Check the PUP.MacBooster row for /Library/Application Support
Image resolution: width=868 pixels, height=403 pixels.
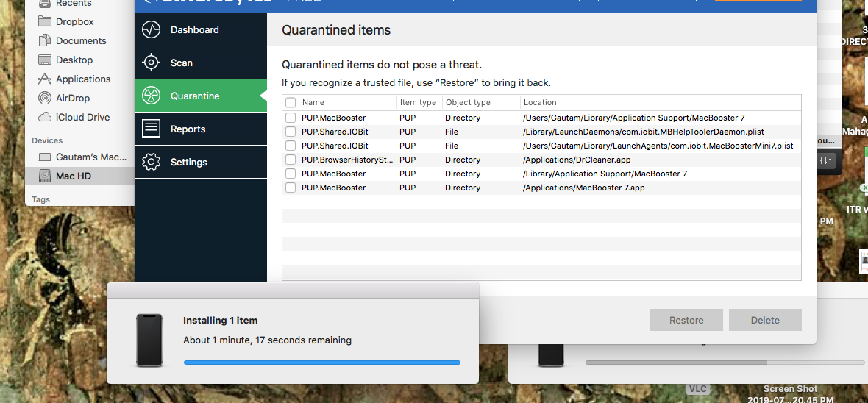[x=291, y=174]
